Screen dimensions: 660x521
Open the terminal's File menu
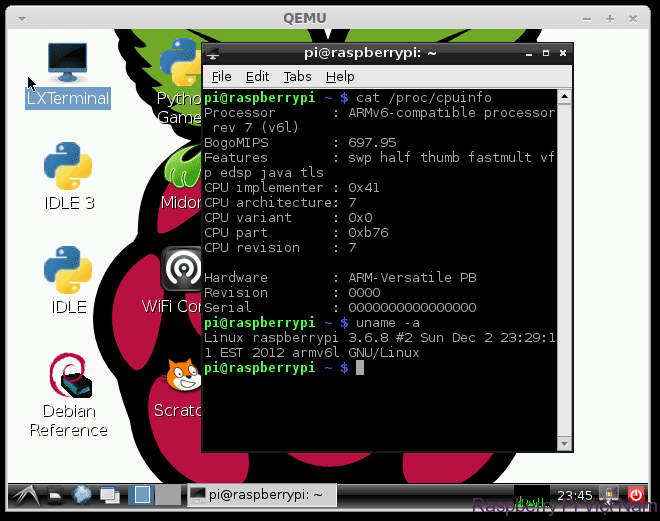coord(221,76)
